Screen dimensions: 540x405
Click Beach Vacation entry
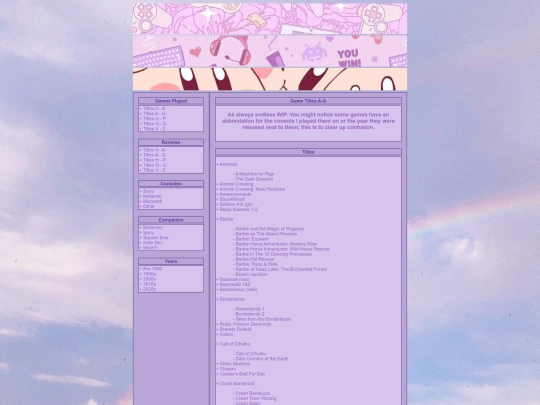[x=252, y=274]
